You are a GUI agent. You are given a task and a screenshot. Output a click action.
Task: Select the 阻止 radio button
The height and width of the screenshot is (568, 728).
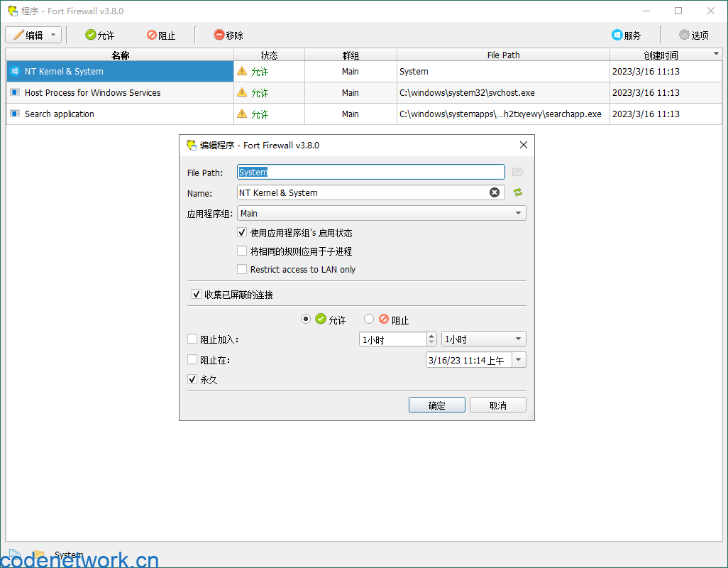pyautogui.click(x=369, y=319)
